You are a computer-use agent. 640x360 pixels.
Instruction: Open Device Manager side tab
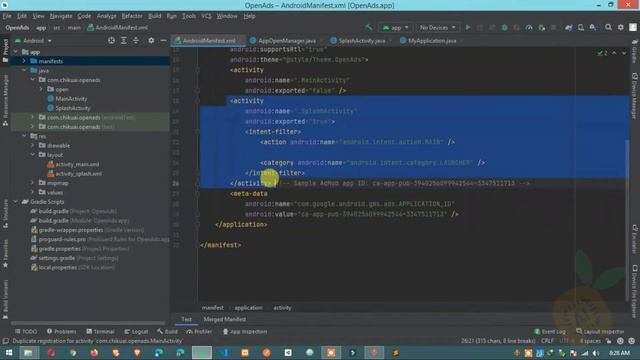coord(634,96)
